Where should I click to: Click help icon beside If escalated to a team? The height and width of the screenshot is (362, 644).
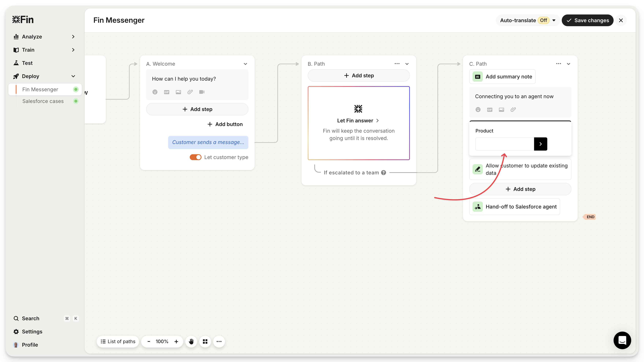(x=384, y=173)
